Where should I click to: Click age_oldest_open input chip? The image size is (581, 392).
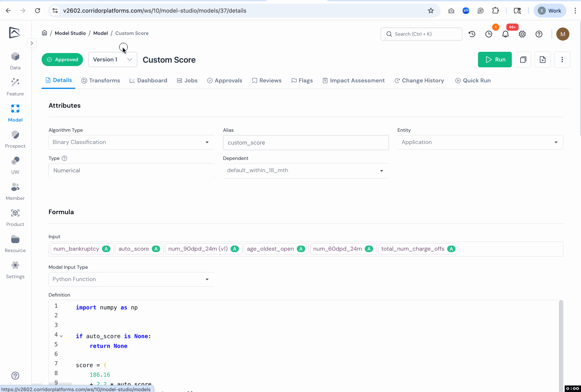pos(276,249)
